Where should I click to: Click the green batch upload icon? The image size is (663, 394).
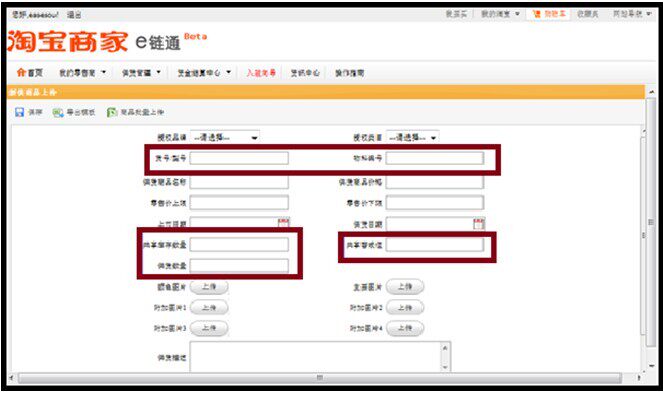click(x=112, y=112)
